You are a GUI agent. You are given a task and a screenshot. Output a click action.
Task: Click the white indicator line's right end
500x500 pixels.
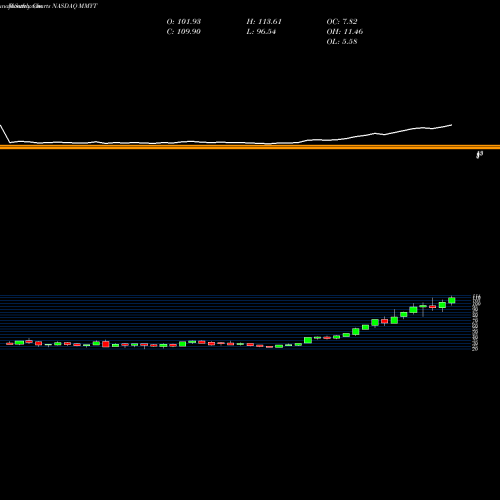pyautogui.click(x=451, y=125)
